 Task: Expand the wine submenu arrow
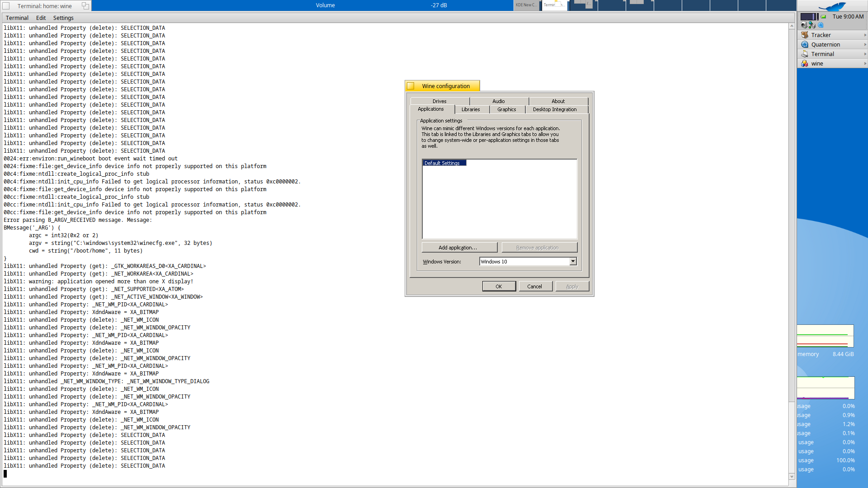(865, 63)
